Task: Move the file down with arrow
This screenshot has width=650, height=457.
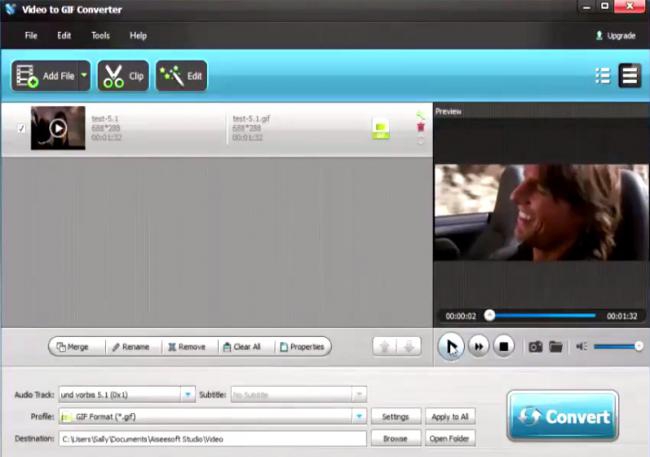Action: pos(409,347)
